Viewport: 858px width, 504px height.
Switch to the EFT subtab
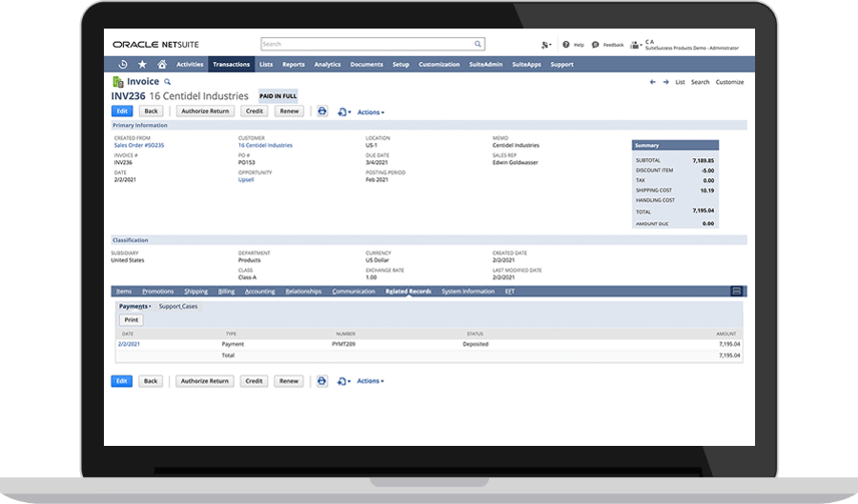point(509,292)
